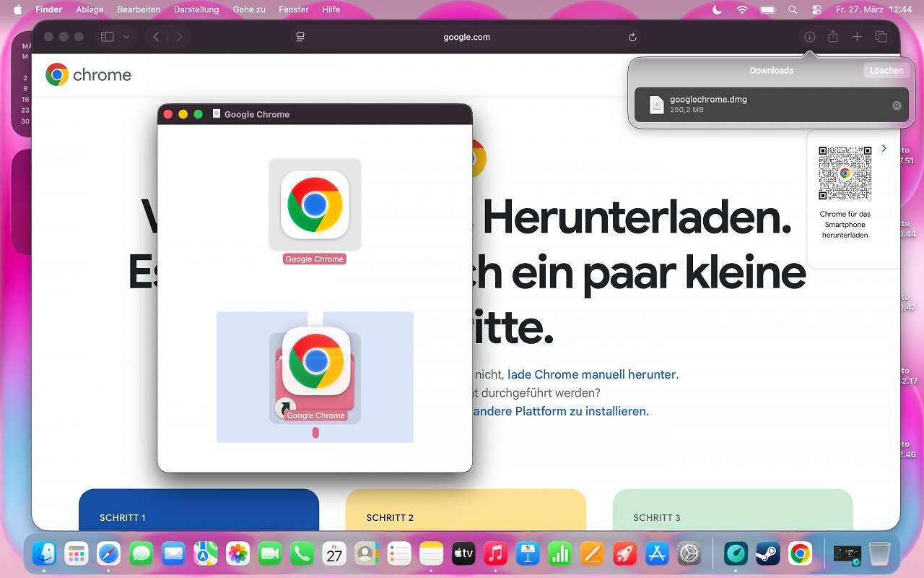This screenshot has width=924, height=578.
Task: Toggle Focus mode moon icon in menu bar
Action: click(x=717, y=9)
